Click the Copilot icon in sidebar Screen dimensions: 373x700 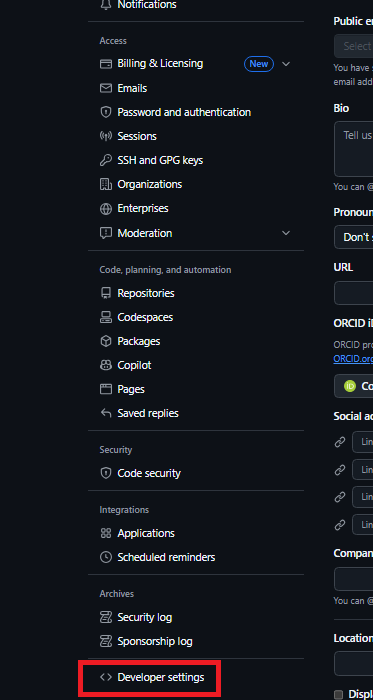106,365
